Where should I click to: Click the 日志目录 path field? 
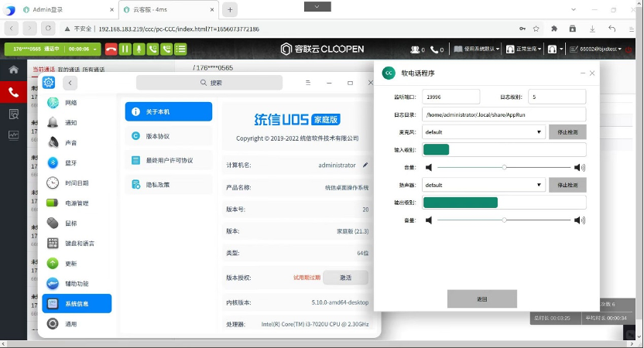click(x=504, y=114)
